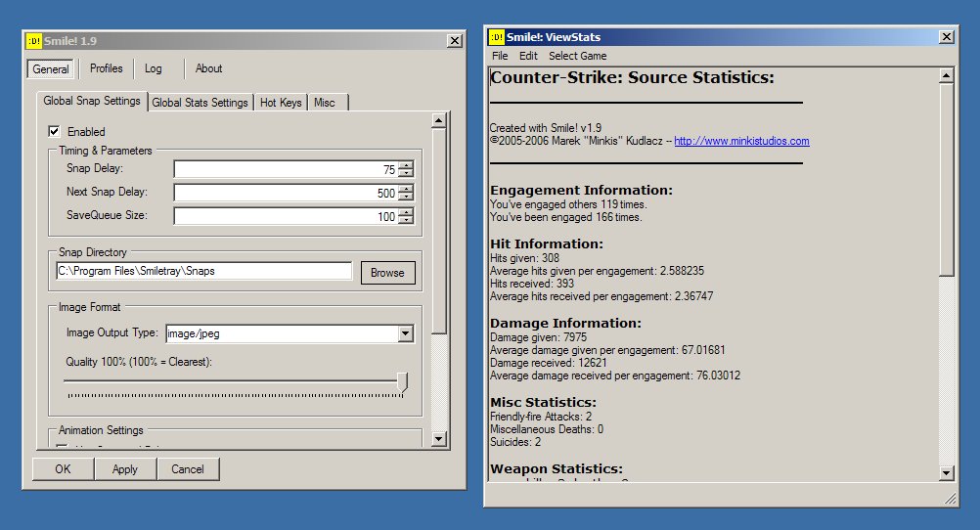
Task: Click the "Weapon Statistics:" heading
Action: pos(557,468)
